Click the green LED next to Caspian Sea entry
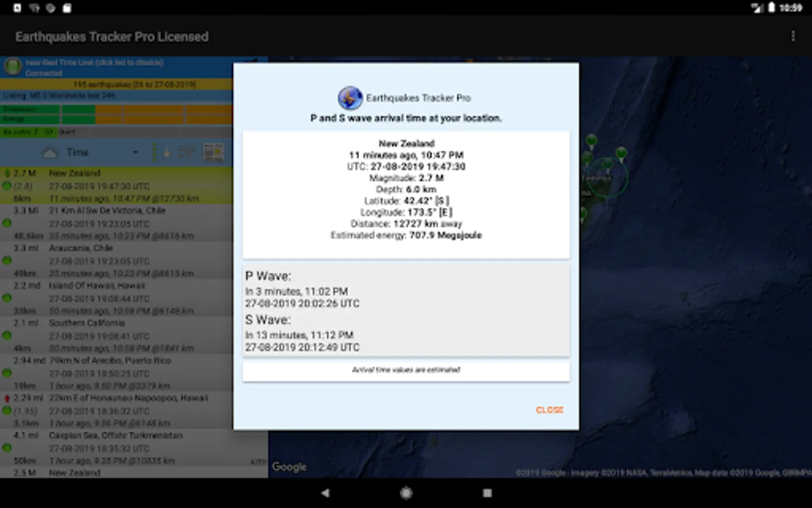 [x=7, y=448]
